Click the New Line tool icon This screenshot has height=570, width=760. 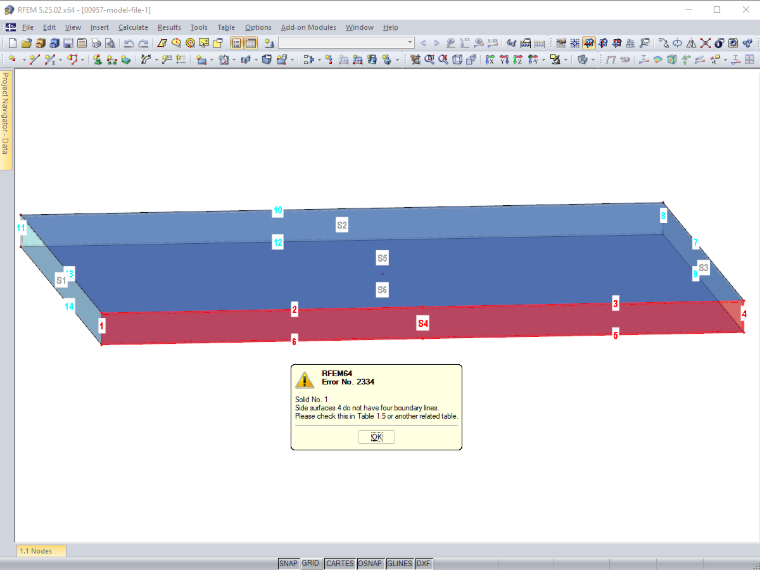34,59
